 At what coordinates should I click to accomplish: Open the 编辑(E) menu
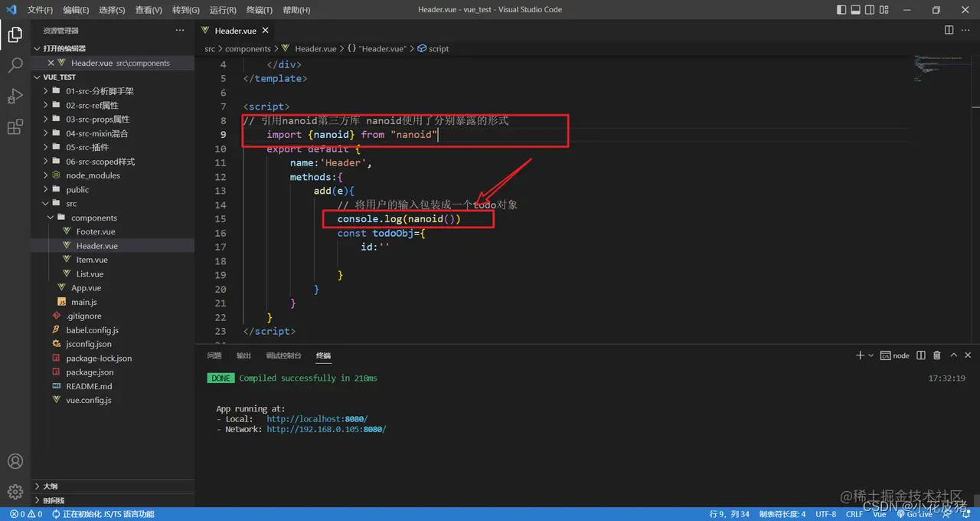(77, 10)
